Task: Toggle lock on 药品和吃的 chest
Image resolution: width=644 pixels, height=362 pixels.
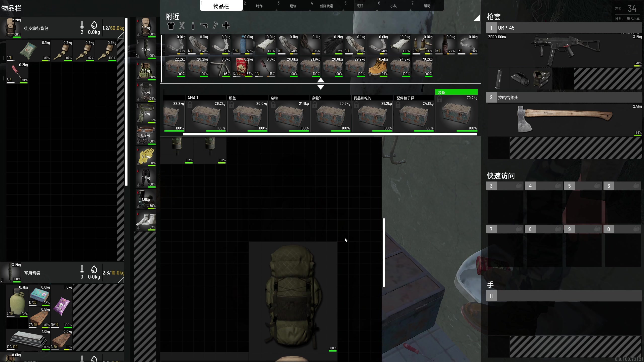Action: [356, 105]
